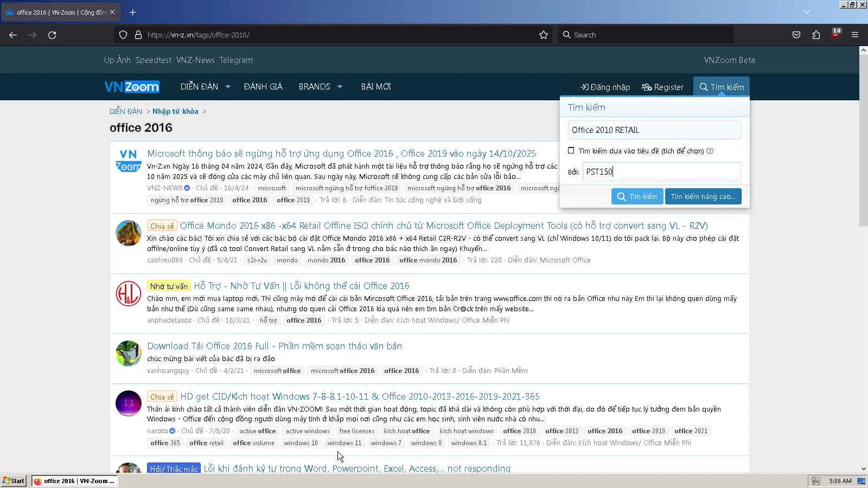Open the Download Tải Office 2016 Full thread
Screen dimensions: 868x488
click(275, 346)
